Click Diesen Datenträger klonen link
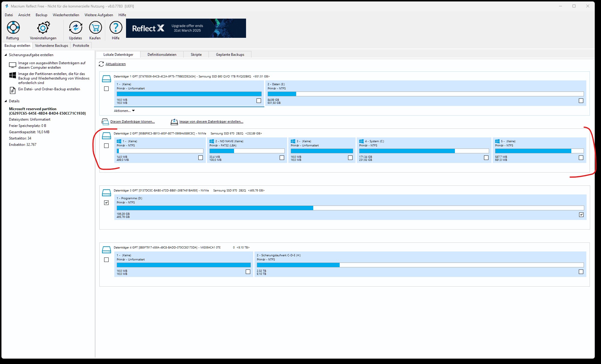The image size is (601, 364). (132, 122)
